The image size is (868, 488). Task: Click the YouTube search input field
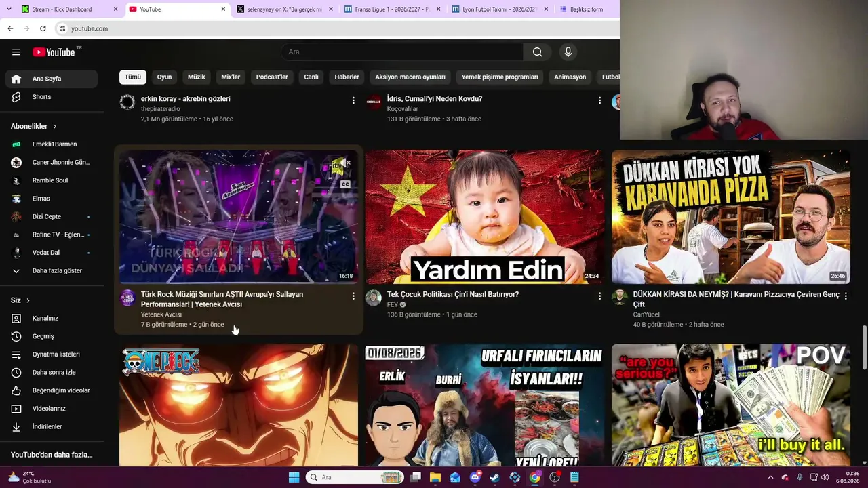(402, 52)
